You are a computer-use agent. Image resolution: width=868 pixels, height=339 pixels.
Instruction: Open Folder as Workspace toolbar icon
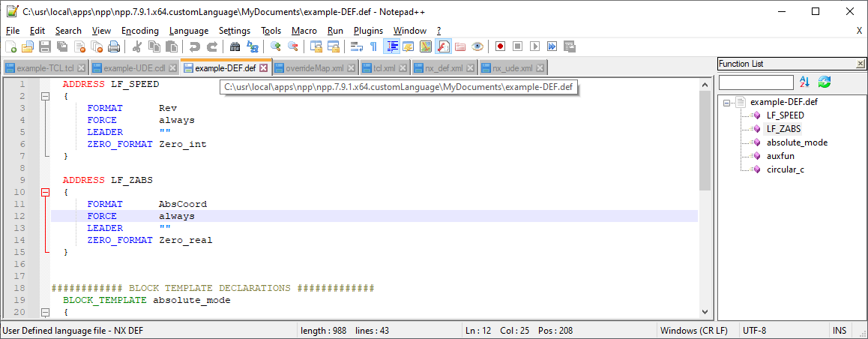coord(460,46)
